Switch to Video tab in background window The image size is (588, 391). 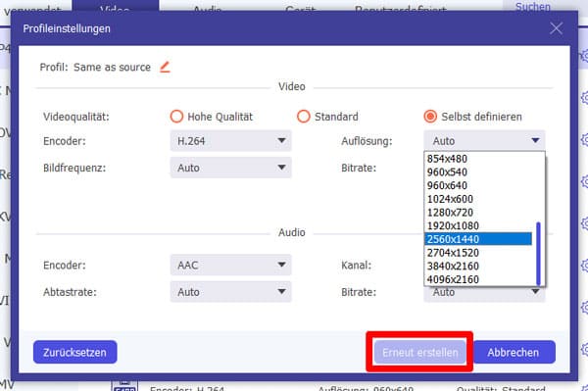(115, 7)
